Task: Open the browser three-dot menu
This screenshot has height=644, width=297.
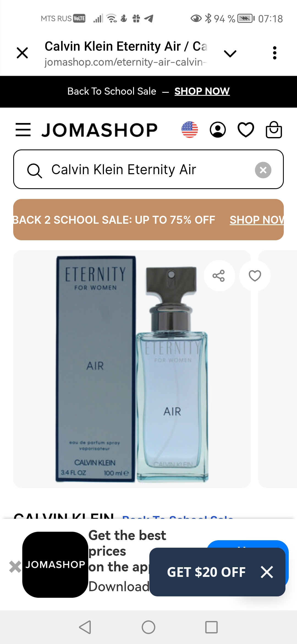Action: pos(274,53)
